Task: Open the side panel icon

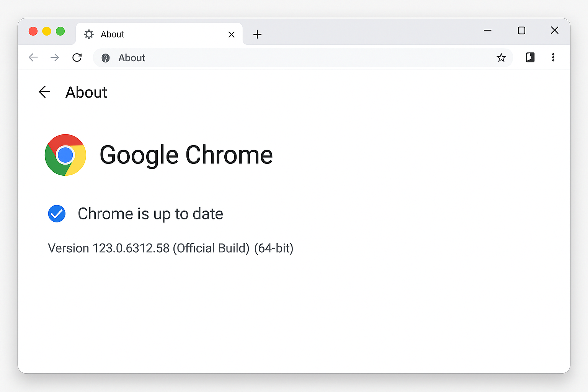Action: pos(530,57)
